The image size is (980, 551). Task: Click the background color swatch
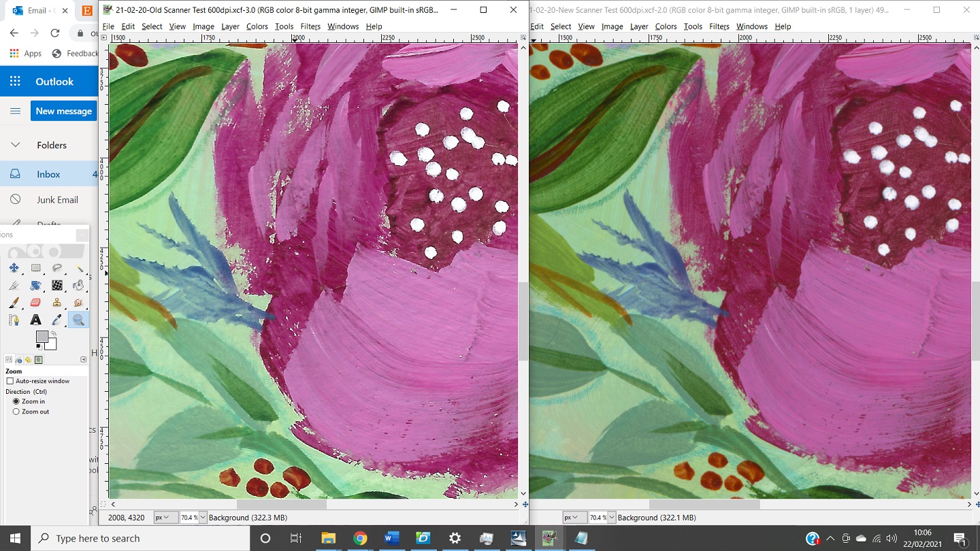tap(52, 345)
